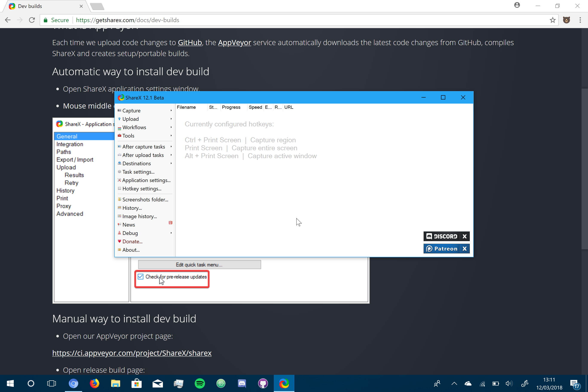Open a new browser tab
The height and width of the screenshot is (392, 588).
pyautogui.click(x=97, y=6)
